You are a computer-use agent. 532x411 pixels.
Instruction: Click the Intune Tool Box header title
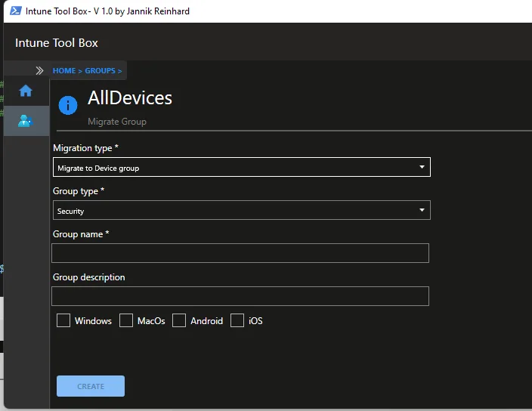coord(57,43)
